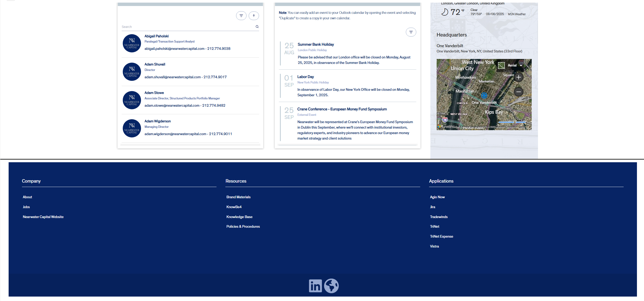Open the LinkedIn icon in footer

tap(315, 286)
